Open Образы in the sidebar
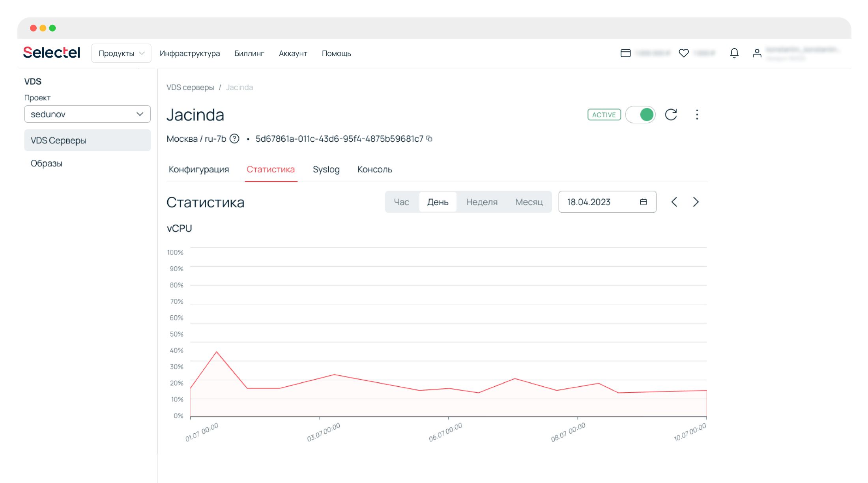 click(47, 163)
